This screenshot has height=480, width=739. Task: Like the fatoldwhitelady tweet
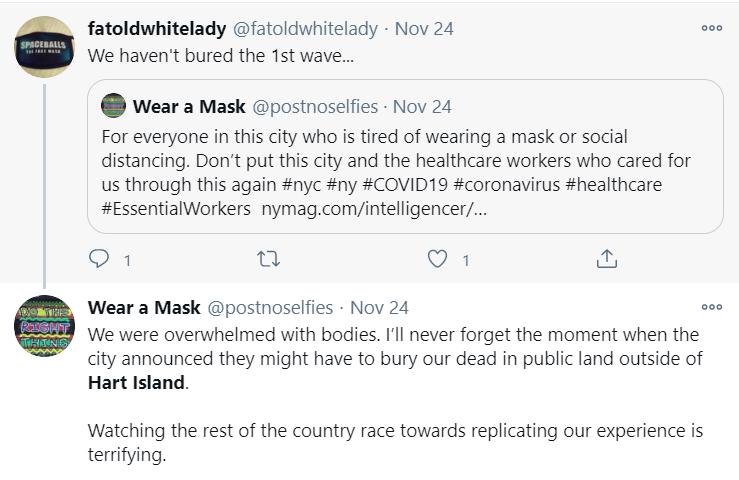pos(437,259)
